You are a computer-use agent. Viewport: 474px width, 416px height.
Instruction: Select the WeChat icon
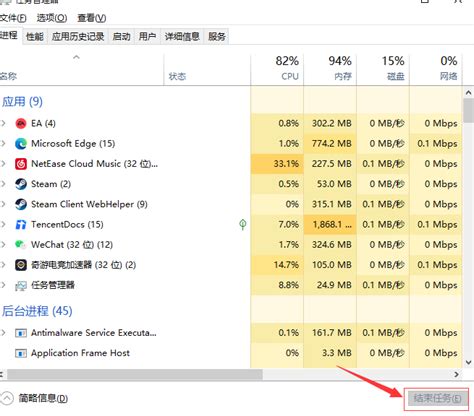coord(21,245)
